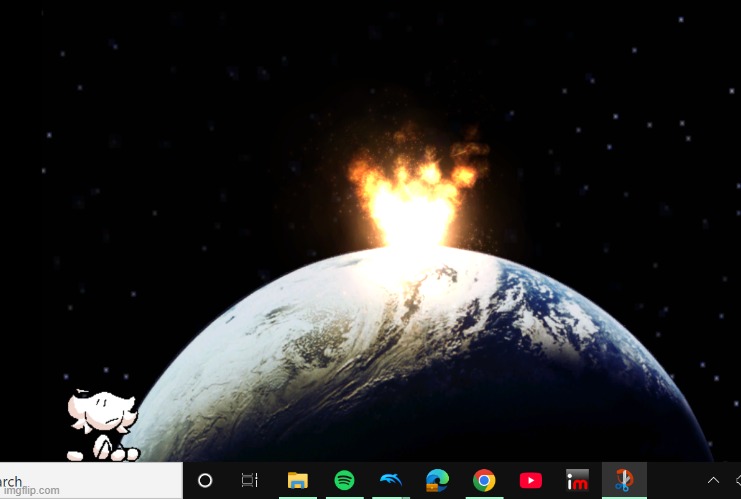
Task: Click the imgflip.com watermark text
Action: [30, 491]
